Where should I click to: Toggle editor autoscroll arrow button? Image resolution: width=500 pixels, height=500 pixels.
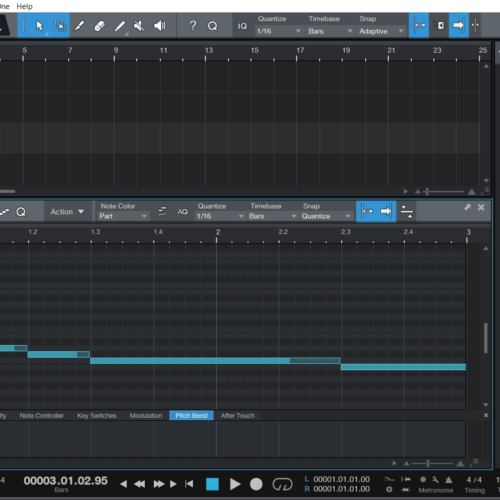tap(386, 211)
